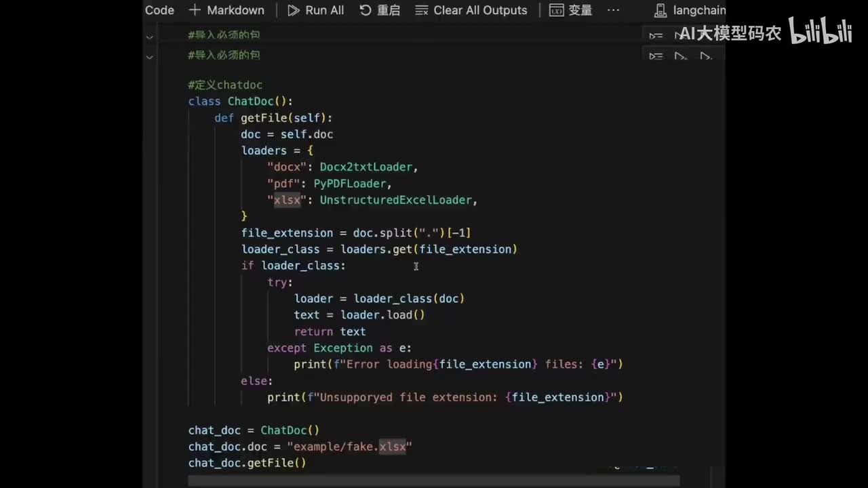Collapse the lower #导入必须的包 cell
This screenshot has height=488, width=868.
tap(150, 56)
